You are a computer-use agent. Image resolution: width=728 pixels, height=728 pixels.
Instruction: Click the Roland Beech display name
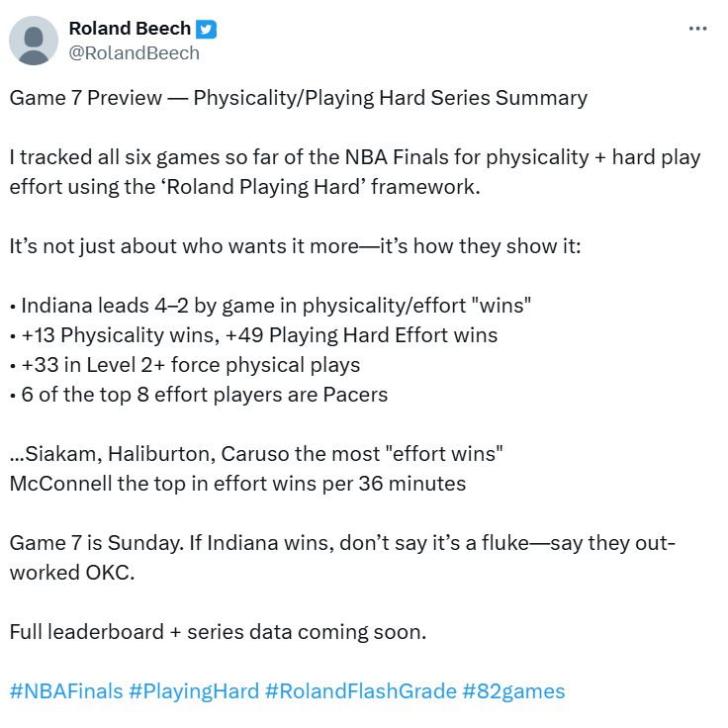[130, 29]
